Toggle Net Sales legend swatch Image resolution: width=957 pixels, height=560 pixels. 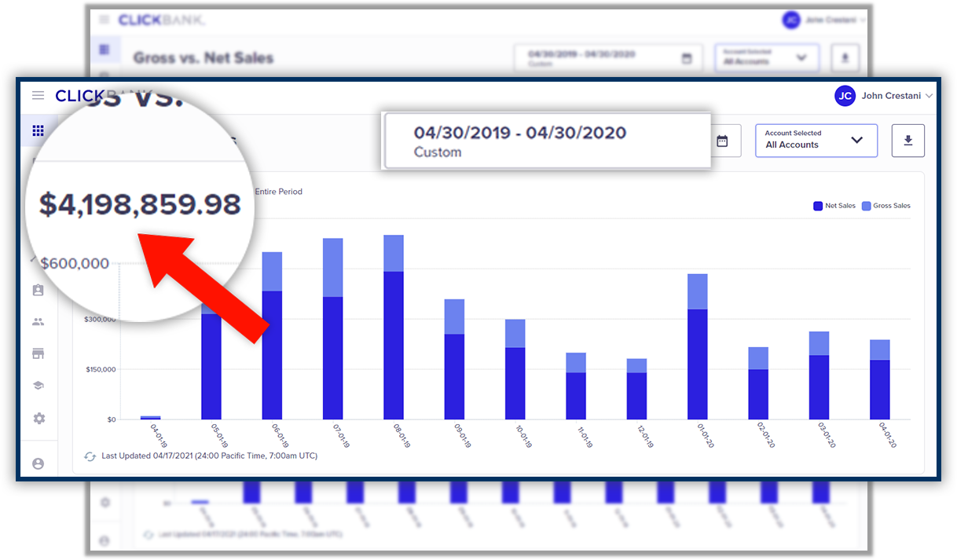pyautogui.click(x=818, y=206)
